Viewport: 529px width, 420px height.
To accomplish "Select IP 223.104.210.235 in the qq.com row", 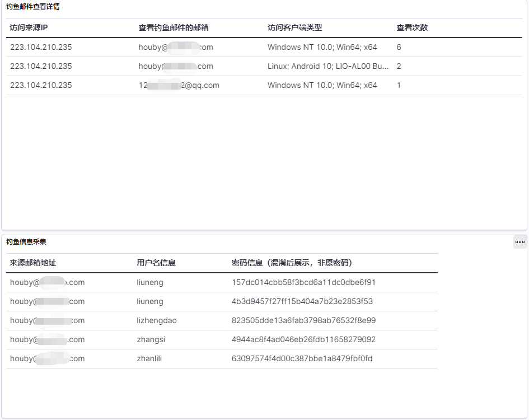I will (41, 86).
